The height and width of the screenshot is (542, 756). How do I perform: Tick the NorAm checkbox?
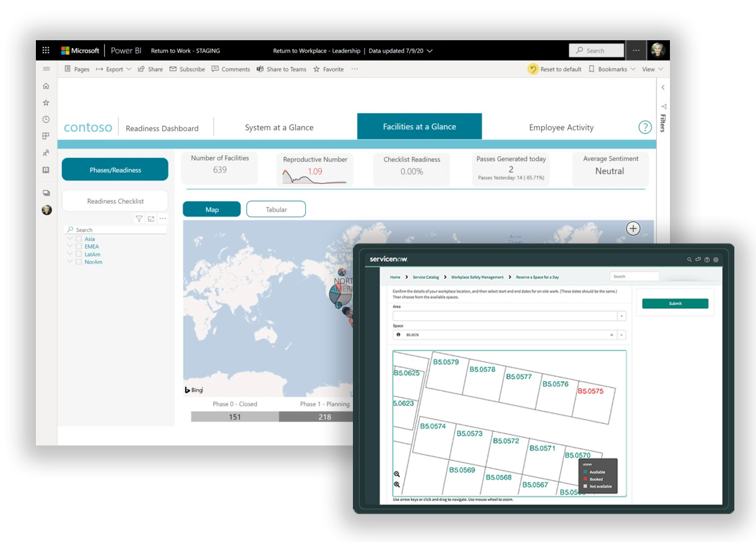pyautogui.click(x=79, y=262)
